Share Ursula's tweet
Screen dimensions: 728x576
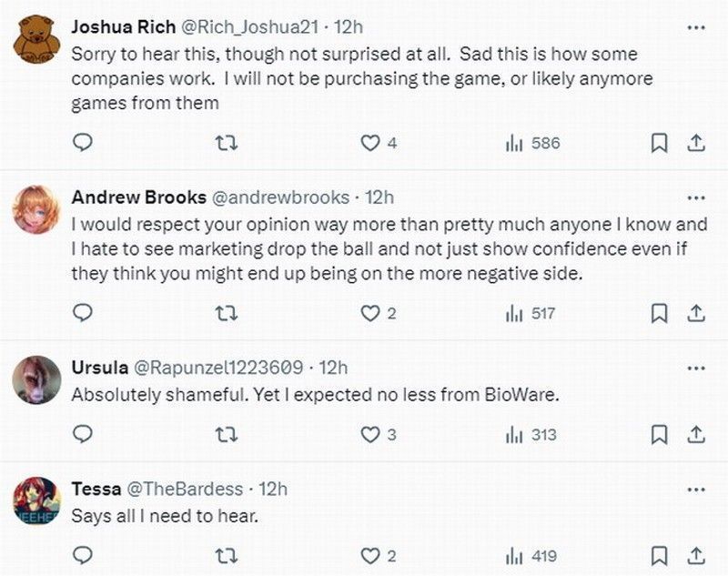tap(694, 434)
